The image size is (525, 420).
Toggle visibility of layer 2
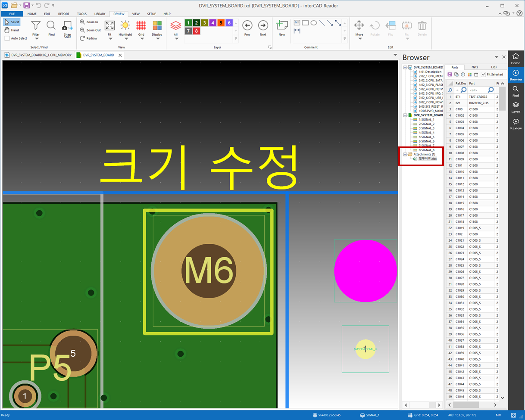(x=196, y=22)
